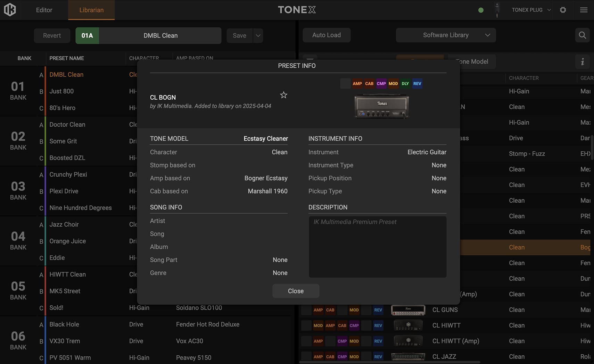
Task: Click the Description text field
Action: (x=377, y=247)
